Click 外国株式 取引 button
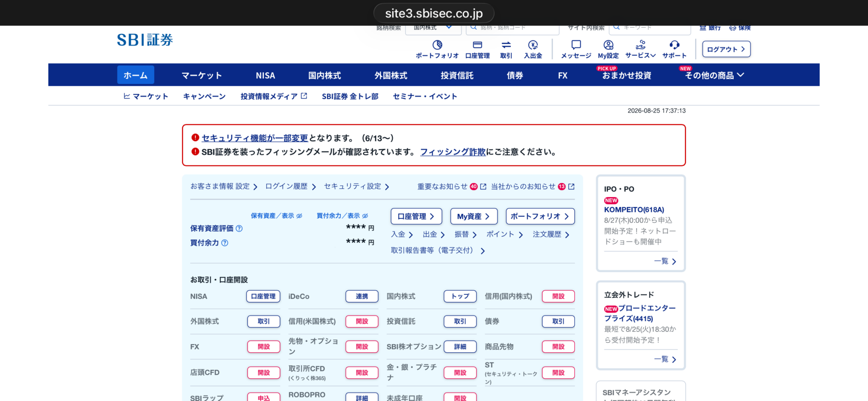Image resolution: width=868 pixels, height=401 pixels. 264,321
